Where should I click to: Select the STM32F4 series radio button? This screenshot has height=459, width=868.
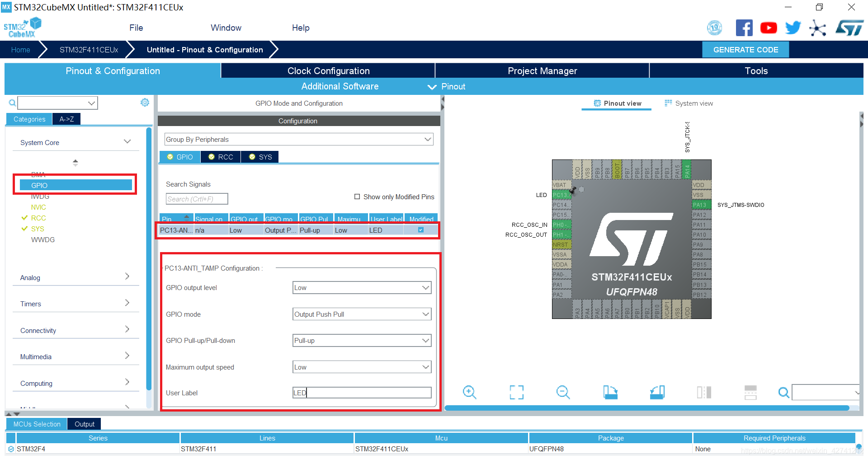[x=11, y=449]
